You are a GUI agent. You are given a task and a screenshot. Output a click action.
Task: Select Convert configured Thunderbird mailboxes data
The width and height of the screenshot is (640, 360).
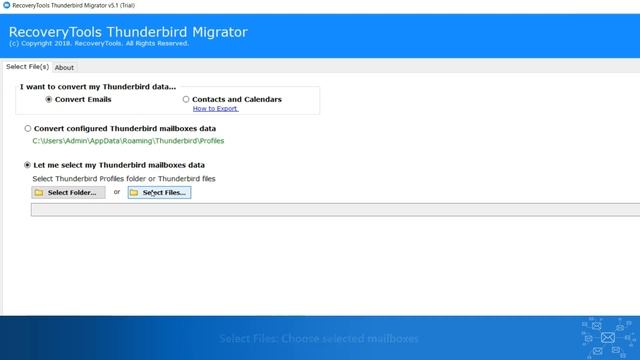click(28, 129)
